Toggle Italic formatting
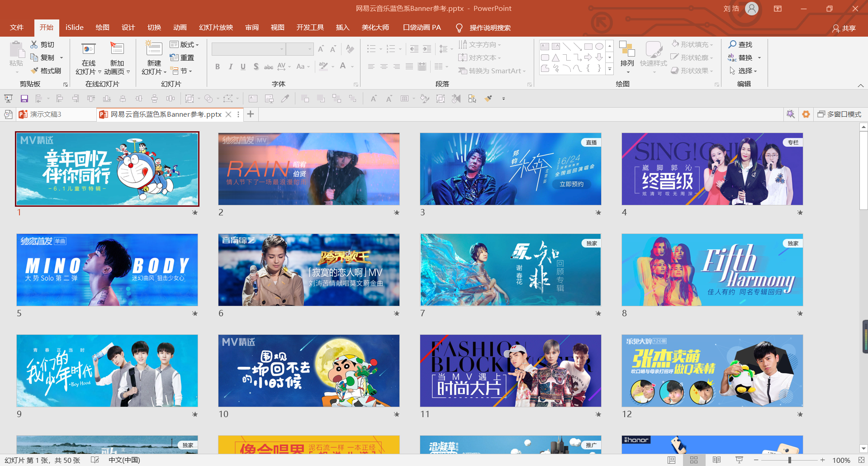 (231, 67)
